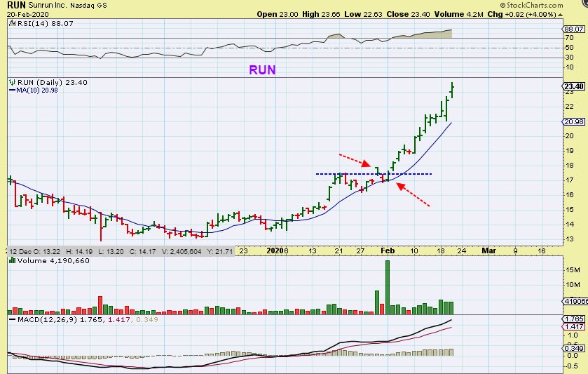The height and width of the screenshot is (374, 588).
Task: Click the 21 date label on axis
Action: coord(339,251)
